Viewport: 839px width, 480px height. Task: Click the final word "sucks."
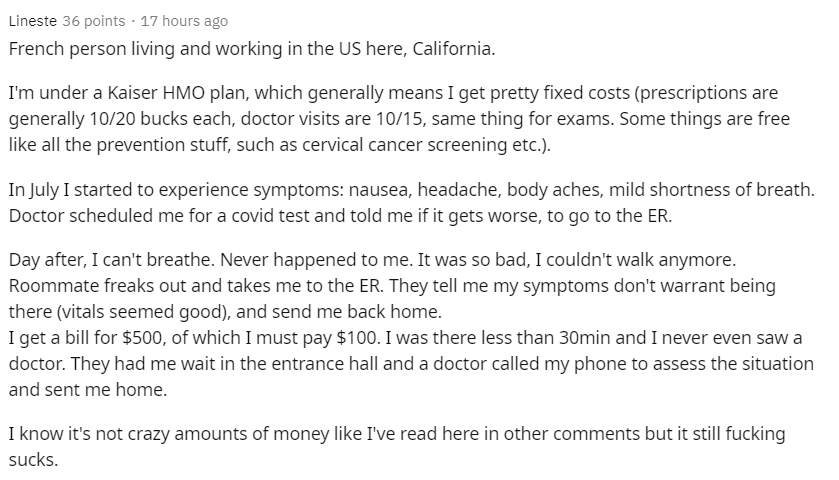(x=32, y=458)
